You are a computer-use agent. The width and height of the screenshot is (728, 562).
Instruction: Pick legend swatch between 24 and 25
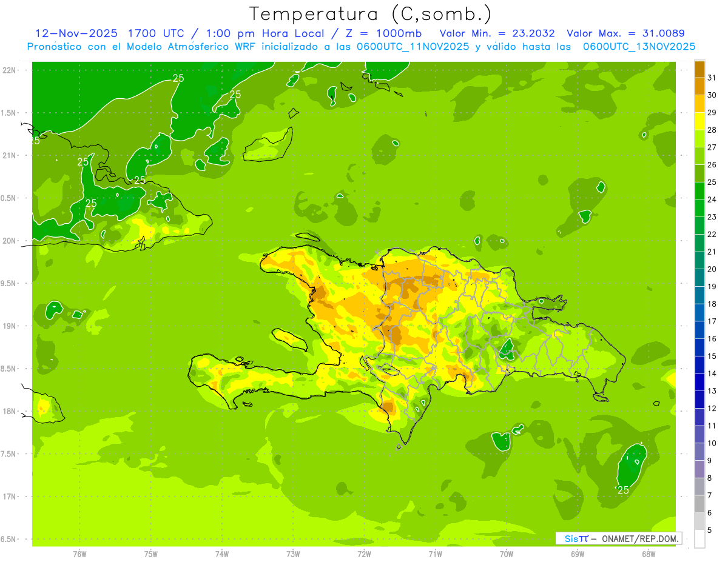pyautogui.click(x=699, y=191)
